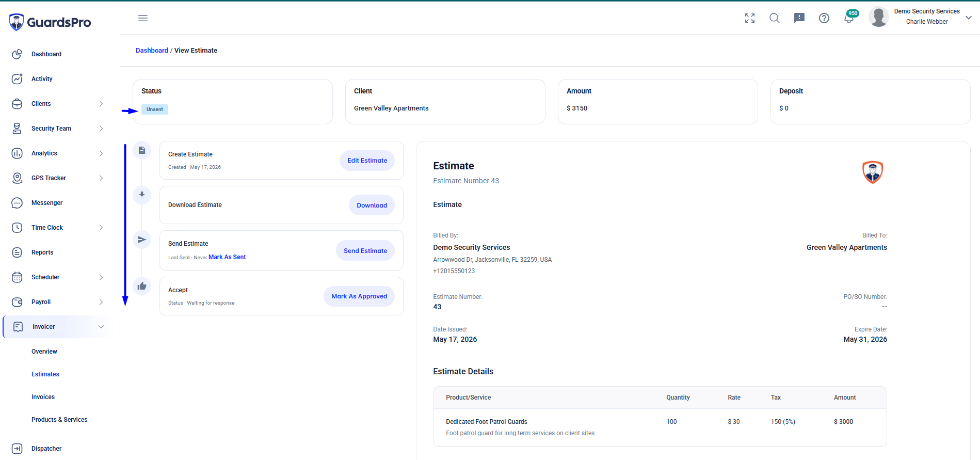Click the Scheduler calendar icon

pyautogui.click(x=17, y=277)
